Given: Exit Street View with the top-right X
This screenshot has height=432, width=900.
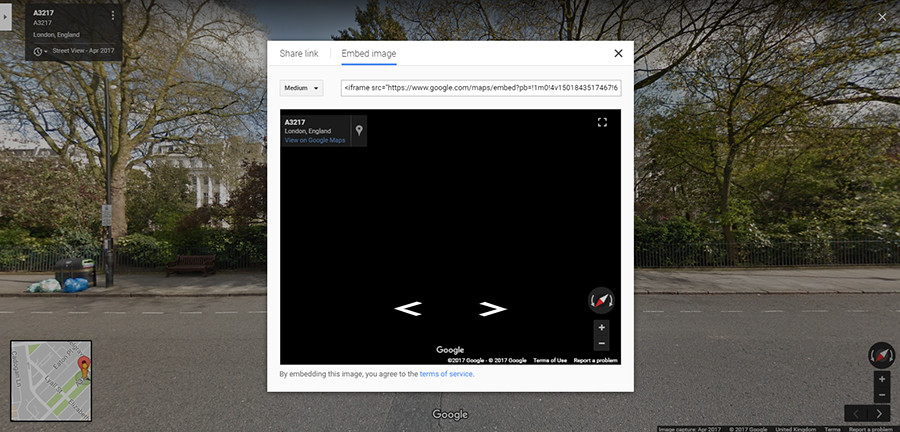Looking at the screenshot, I should [882, 17].
